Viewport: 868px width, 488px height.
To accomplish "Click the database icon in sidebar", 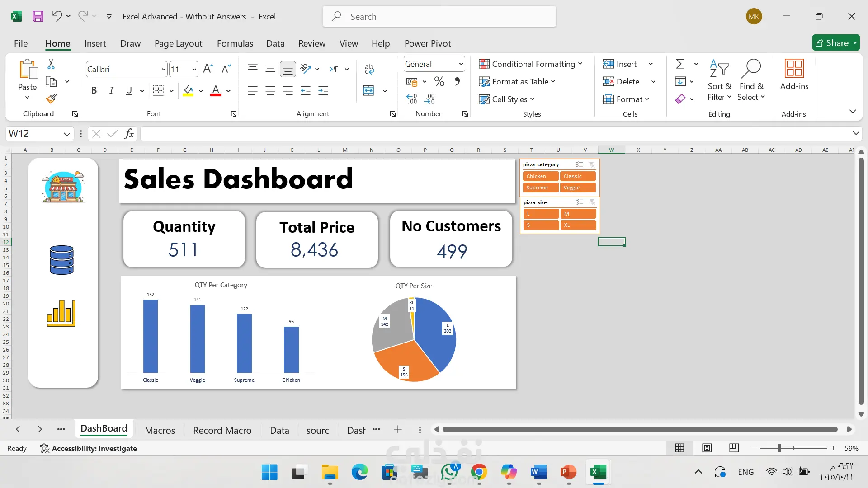I will click(62, 260).
